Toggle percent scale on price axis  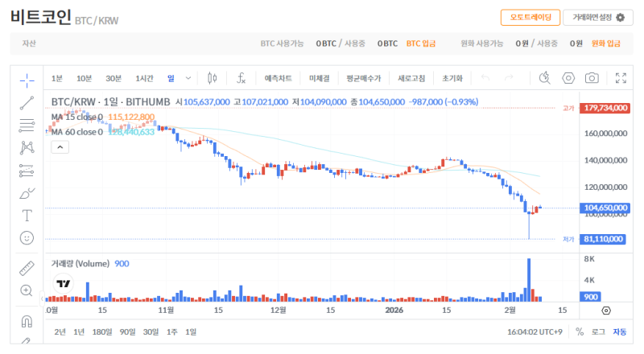[580, 331]
